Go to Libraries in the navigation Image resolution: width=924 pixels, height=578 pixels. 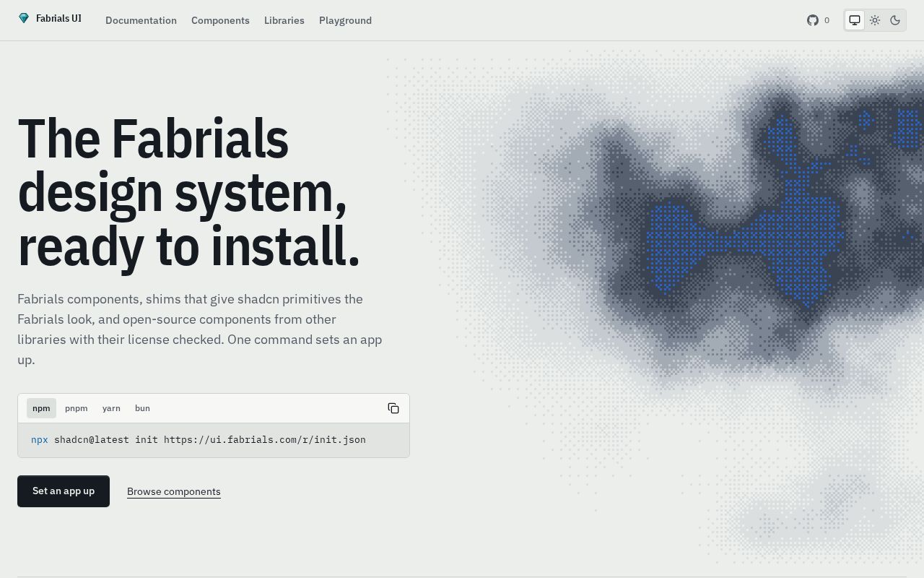pos(284,20)
